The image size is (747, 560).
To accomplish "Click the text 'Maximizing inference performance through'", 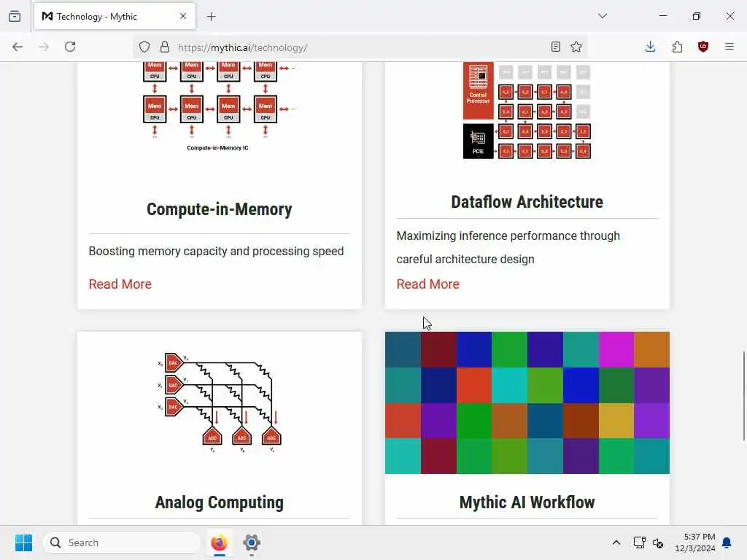I will click(x=508, y=236).
